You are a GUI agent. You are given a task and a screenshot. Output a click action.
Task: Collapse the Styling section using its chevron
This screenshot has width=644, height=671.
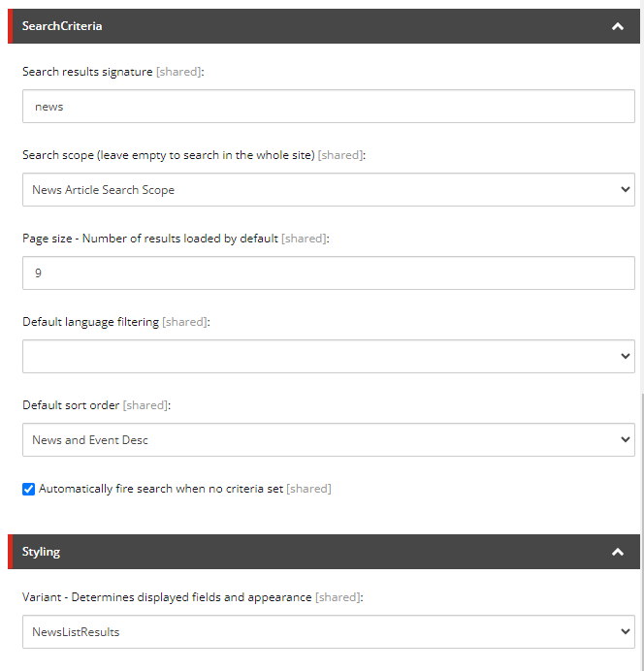click(618, 552)
